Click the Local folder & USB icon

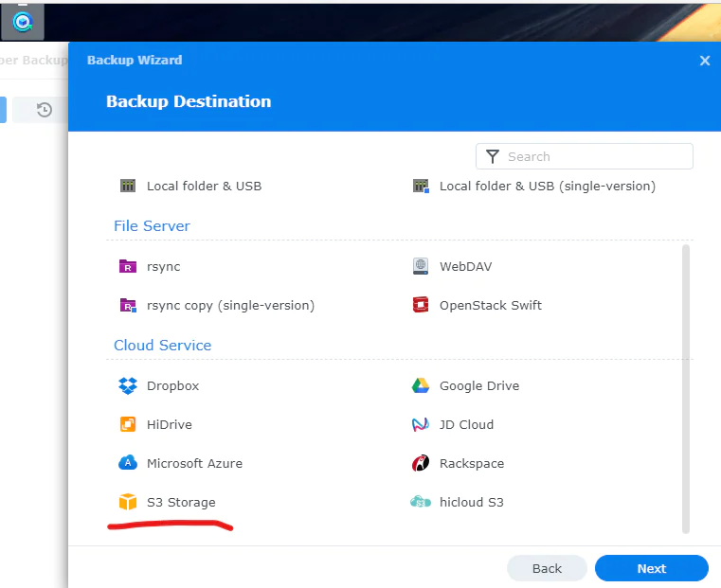128,186
